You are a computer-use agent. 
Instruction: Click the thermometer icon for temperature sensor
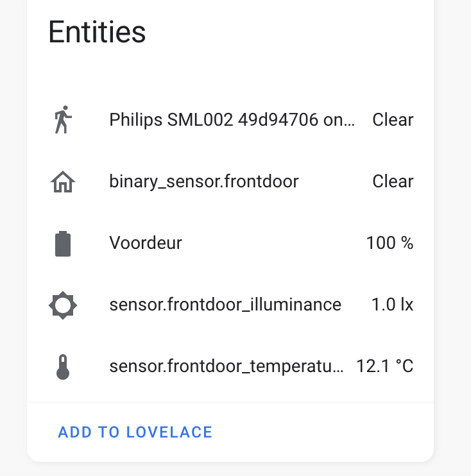click(x=63, y=367)
